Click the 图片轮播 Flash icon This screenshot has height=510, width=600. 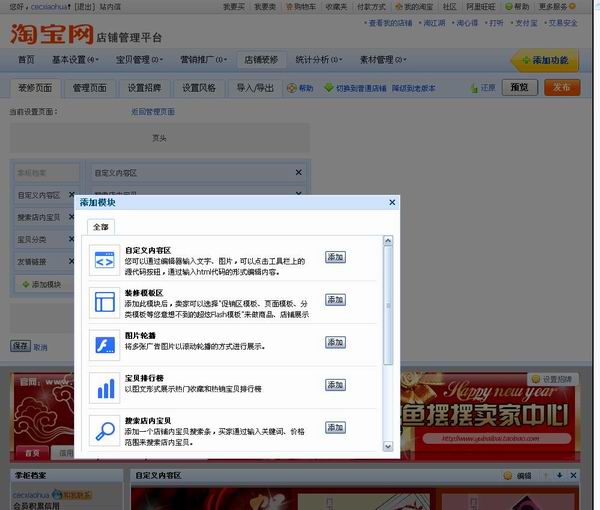click(x=104, y=344)
